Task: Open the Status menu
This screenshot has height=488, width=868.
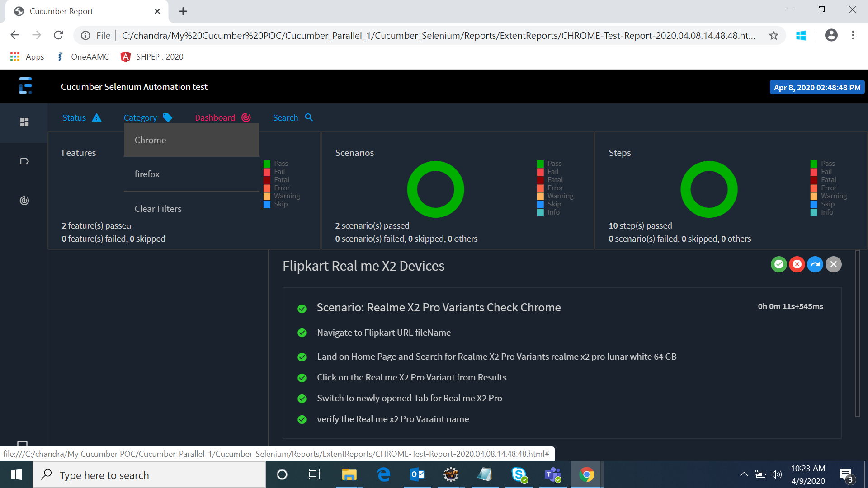Action: point(74,117)
